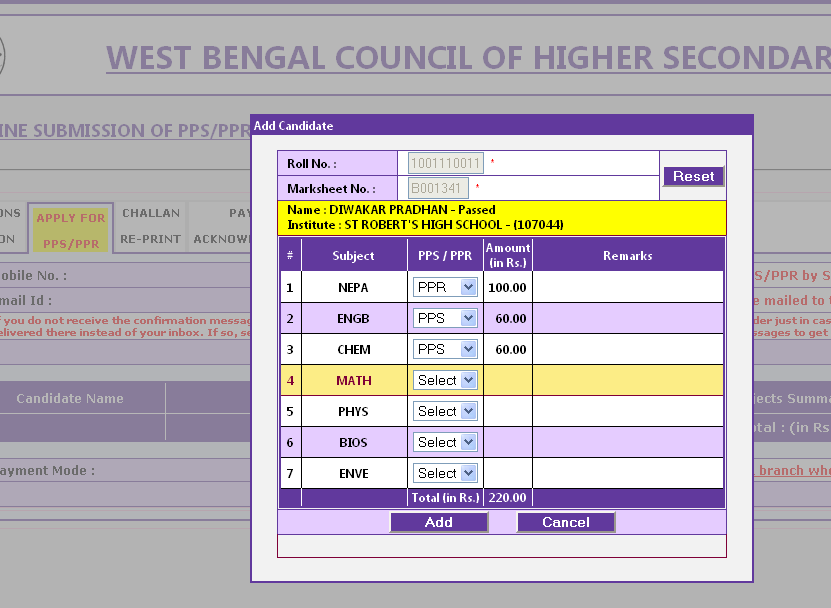Open Select dropdown for ENVE row
This screenshot has height=608, width=831.
click(x=445, y=473)
